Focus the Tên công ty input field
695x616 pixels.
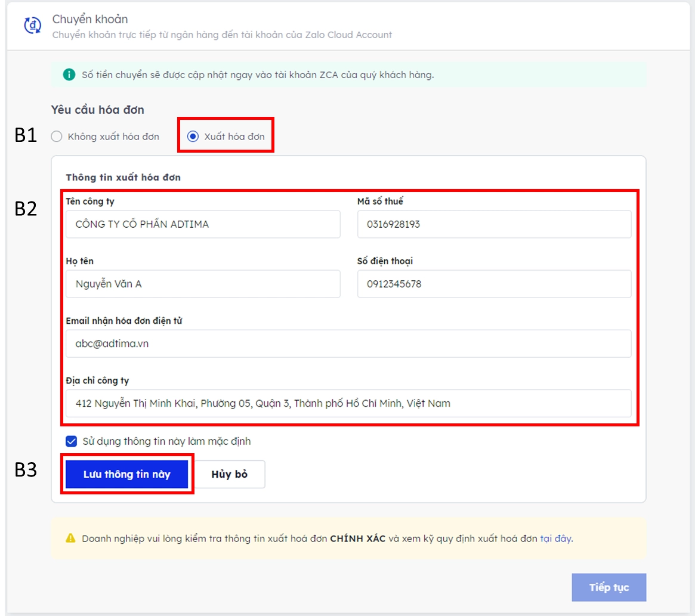203,224
